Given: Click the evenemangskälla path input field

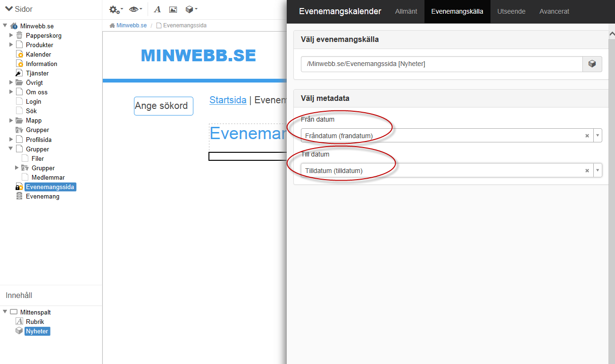Looking at the screenshot, I should pos(442,64).
